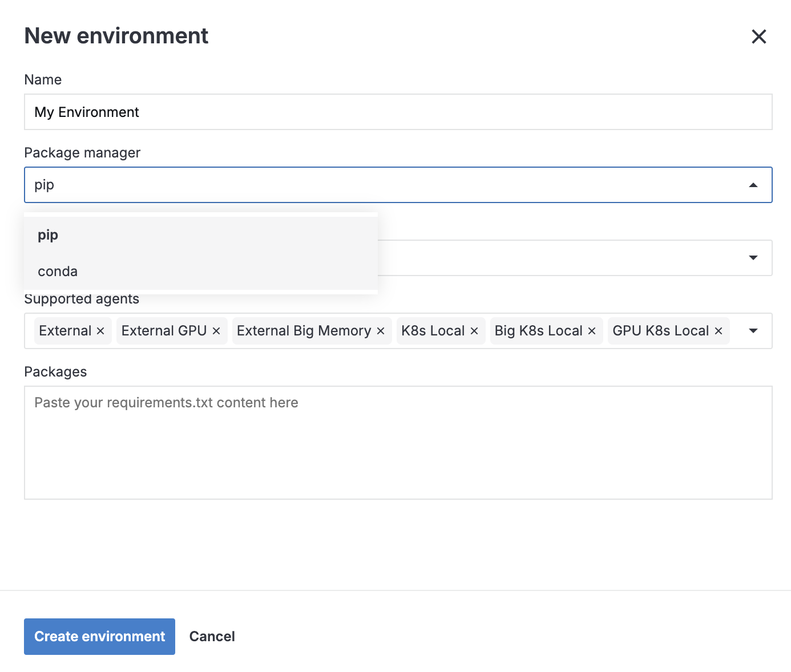Cancel creating the environment

212,636
